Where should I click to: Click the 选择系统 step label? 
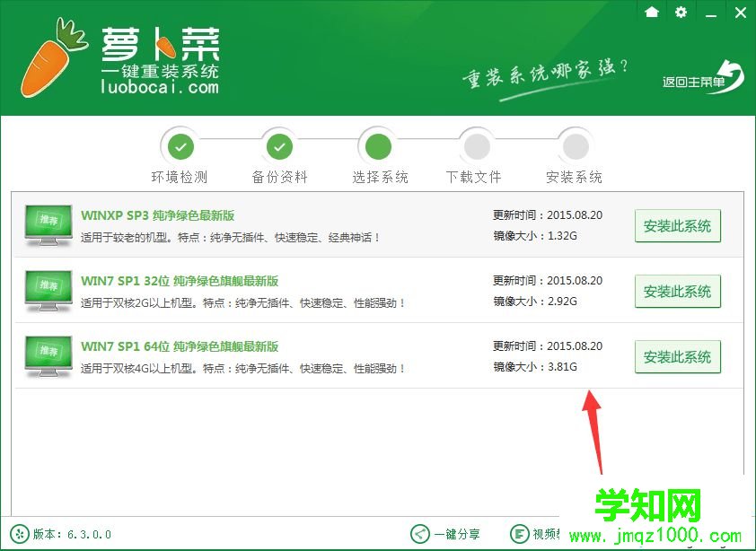tap(380, 177)
